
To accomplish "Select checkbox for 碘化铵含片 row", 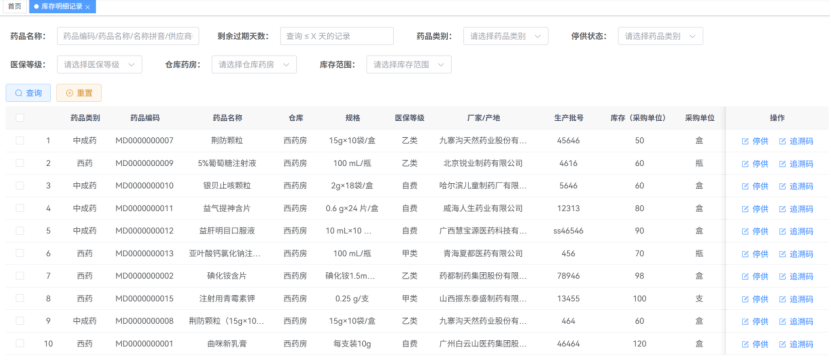I will click(x=20, y=276).
